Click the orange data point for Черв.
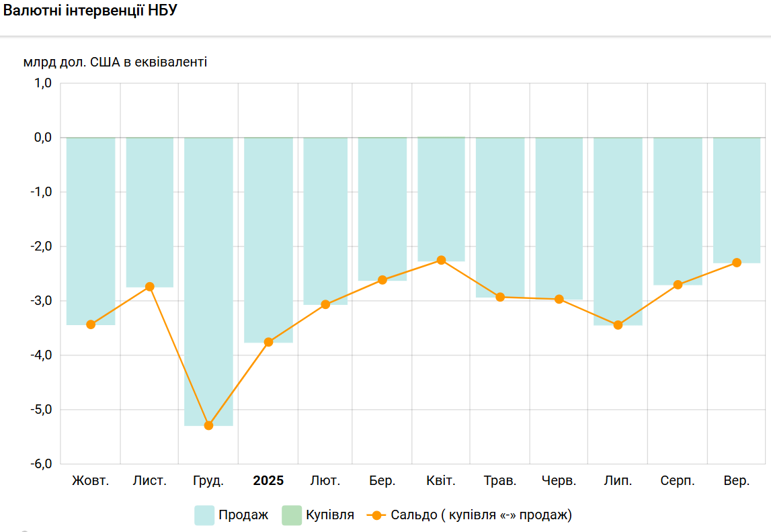Viewport: 771px width, 532px height. tap(559, 299)
